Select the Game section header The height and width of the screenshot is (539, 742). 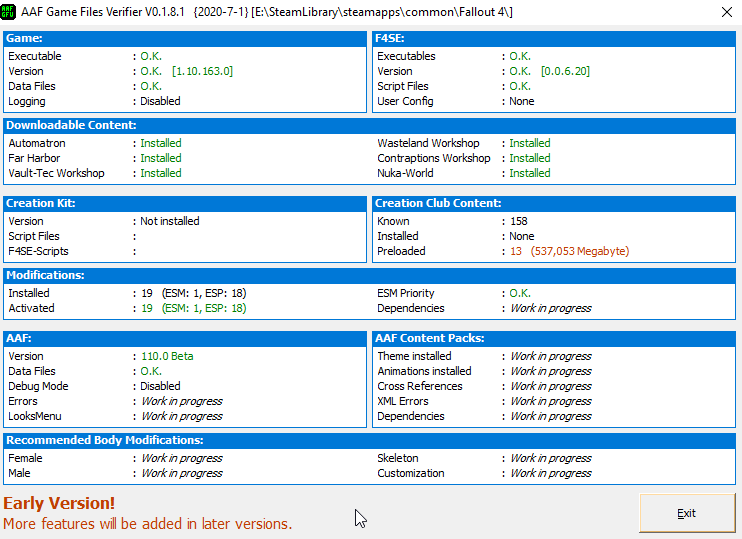click(185, 38)
